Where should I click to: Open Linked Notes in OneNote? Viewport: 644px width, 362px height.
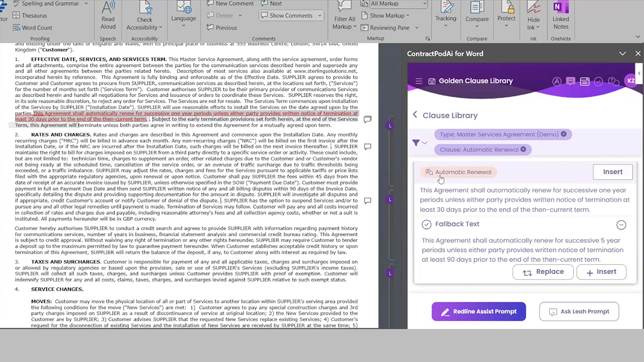point(560,15)
